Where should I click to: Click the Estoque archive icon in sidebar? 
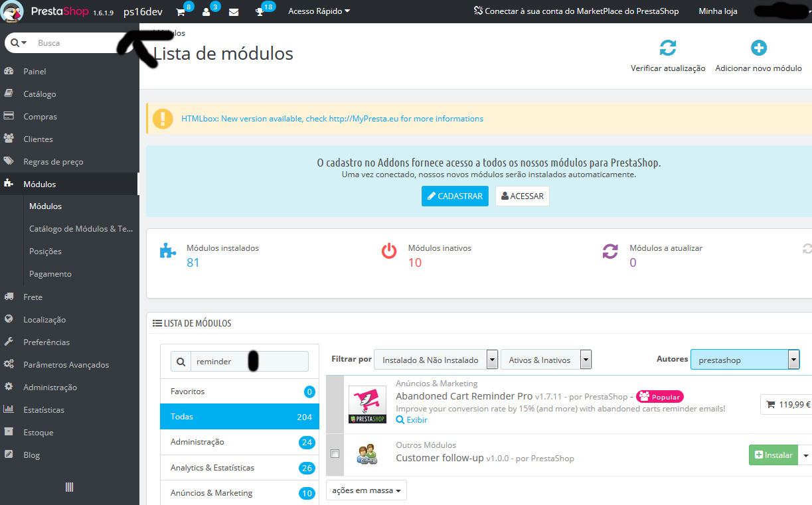click(x=9, y=432)
